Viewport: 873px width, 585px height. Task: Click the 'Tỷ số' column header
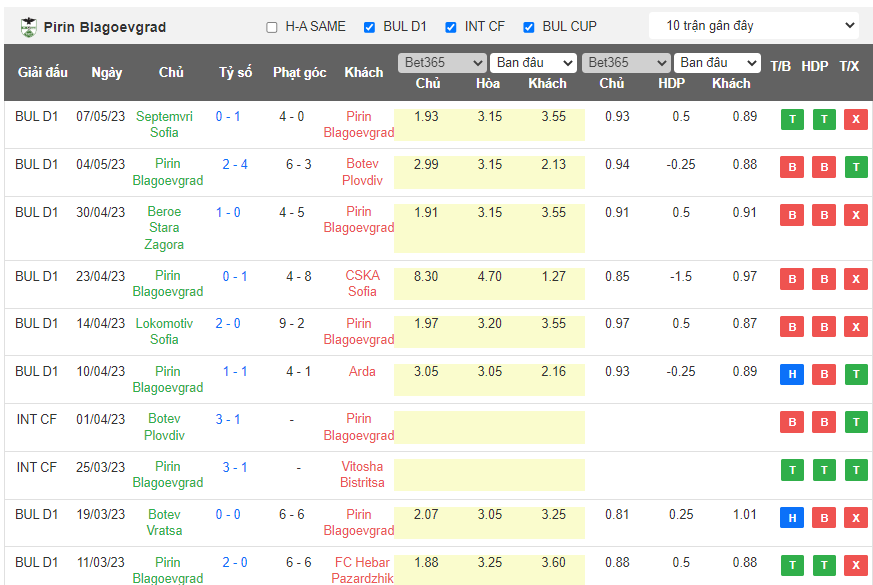[x=236, y=73]
